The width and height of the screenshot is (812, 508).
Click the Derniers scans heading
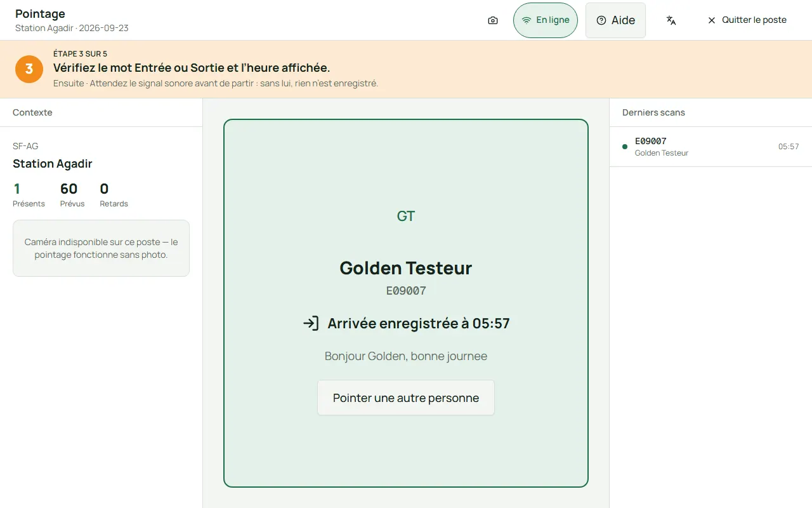[653, 112]
